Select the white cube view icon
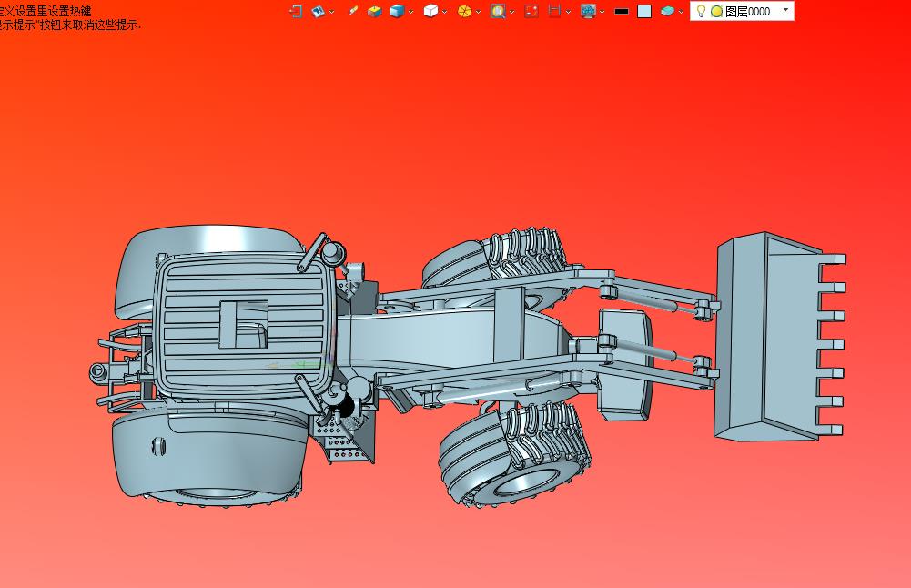The height and width of the screenshot is (588, 911). click(430, 11)
